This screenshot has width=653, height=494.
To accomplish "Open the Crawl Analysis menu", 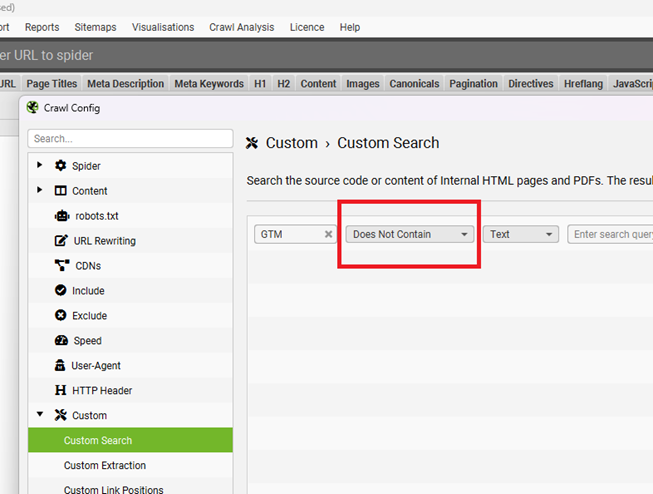I will pyautogui.click(x=242, y=27).
